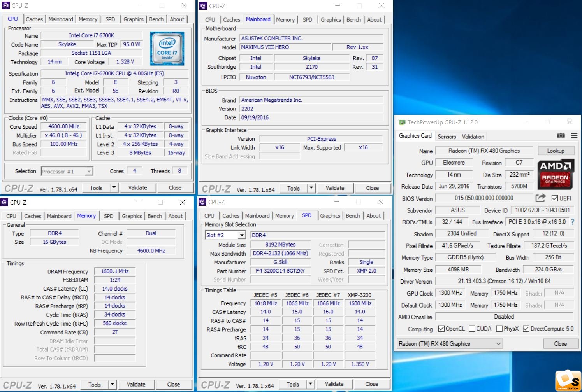Expand Tools dropdown arrow in CPU window

[x=114, y=188]
